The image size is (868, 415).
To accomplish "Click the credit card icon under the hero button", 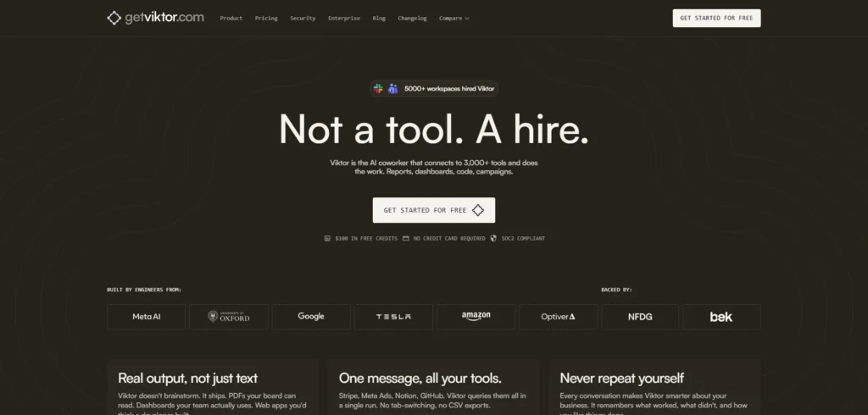I will coord(406,239).
